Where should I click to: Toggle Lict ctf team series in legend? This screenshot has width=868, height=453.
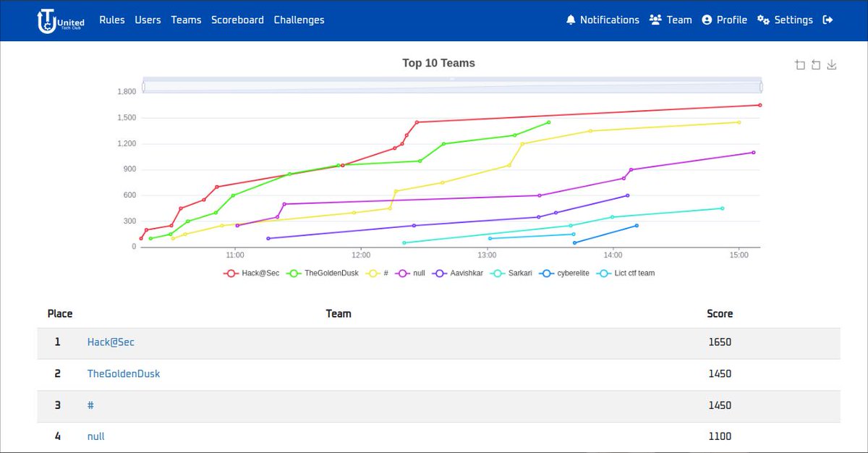coord(626,273)
